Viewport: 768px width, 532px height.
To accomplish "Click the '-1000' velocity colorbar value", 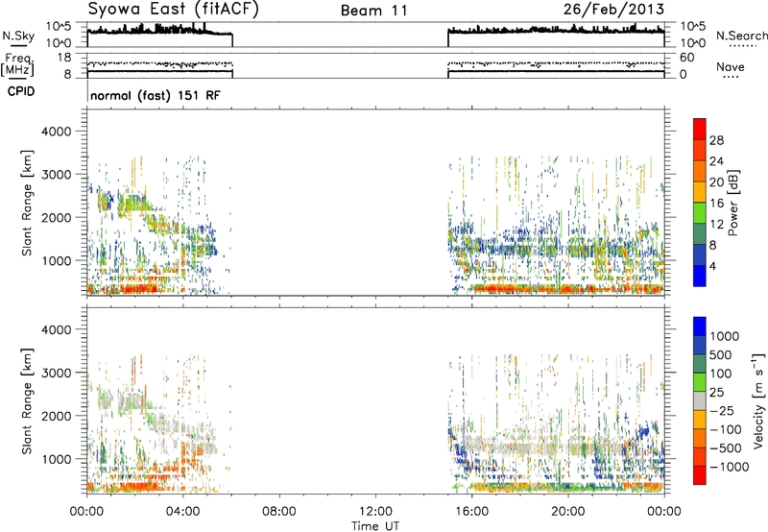I will 730,467.
